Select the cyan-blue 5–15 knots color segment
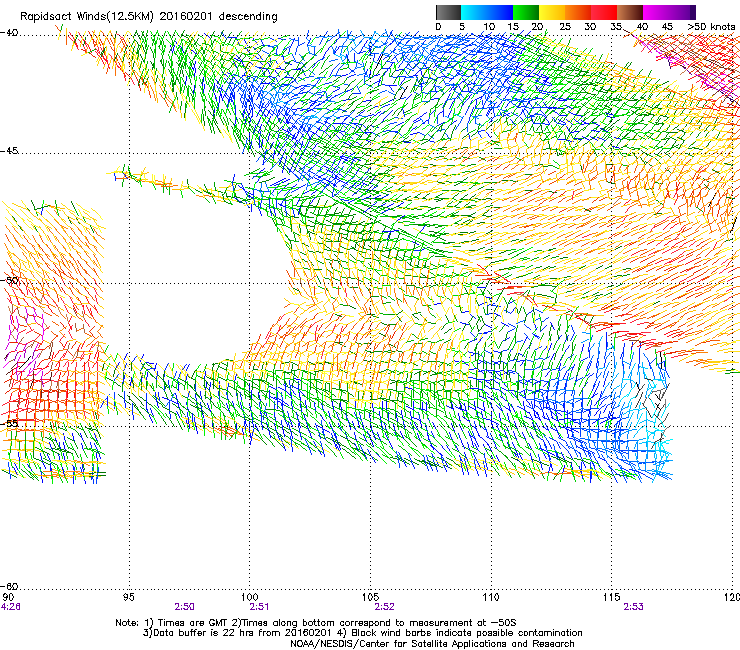Image resolution: width=740 pixels, height=650 pixels. (487, 12)
